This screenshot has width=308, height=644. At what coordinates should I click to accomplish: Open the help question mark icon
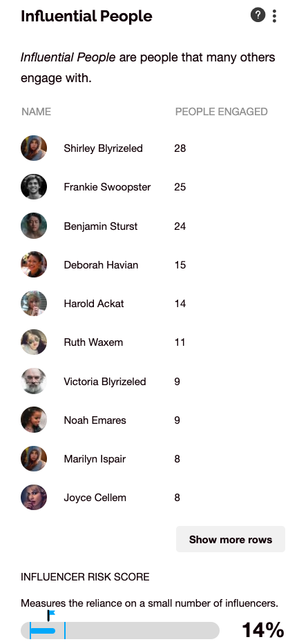[x=258, y=16]
